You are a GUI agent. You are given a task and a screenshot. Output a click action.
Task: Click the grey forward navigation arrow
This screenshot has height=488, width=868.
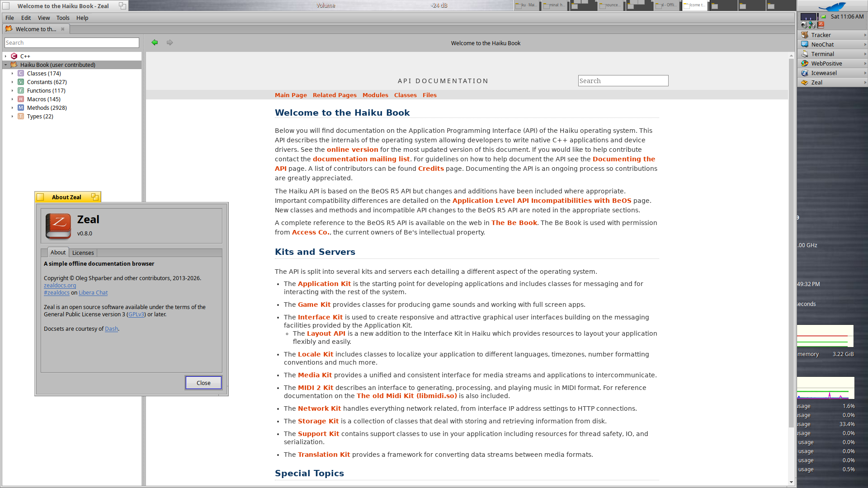tap(170, 42)
